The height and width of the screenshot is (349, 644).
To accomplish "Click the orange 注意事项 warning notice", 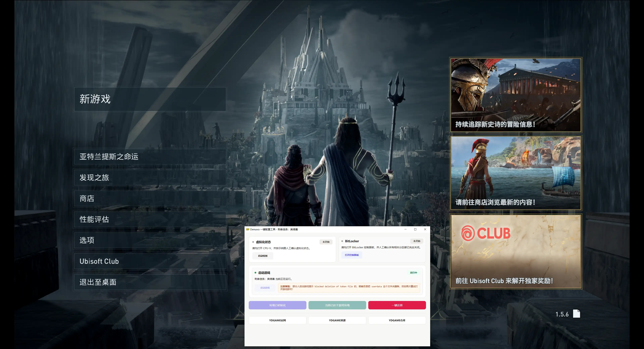I will pyautogui.click(x=349, y=288).
